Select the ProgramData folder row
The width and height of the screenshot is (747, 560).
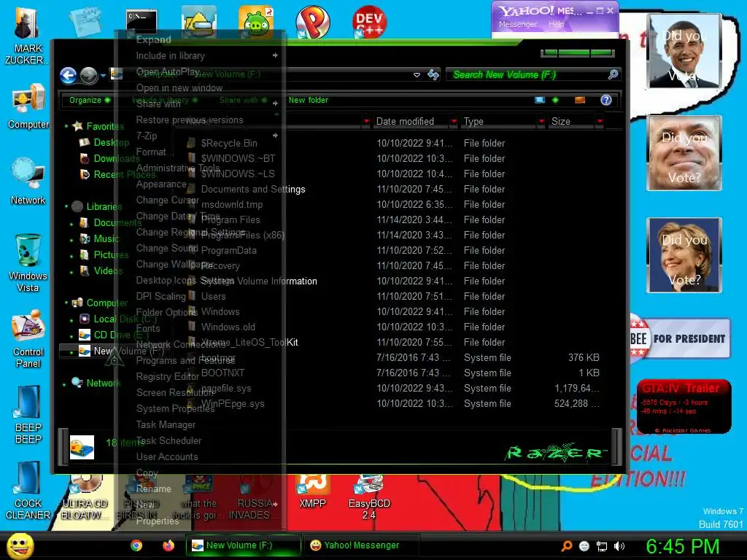[x=393, y=251]
